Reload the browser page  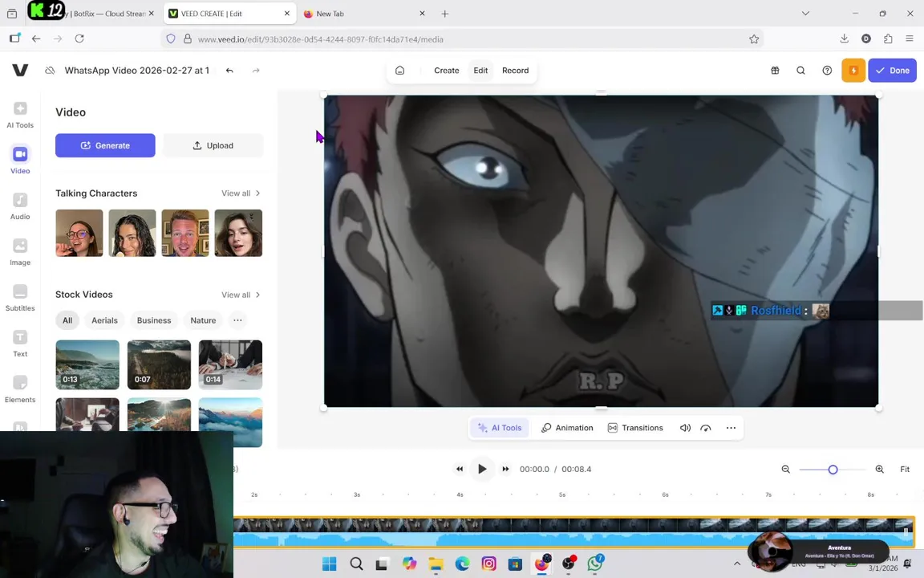[79, 39]
